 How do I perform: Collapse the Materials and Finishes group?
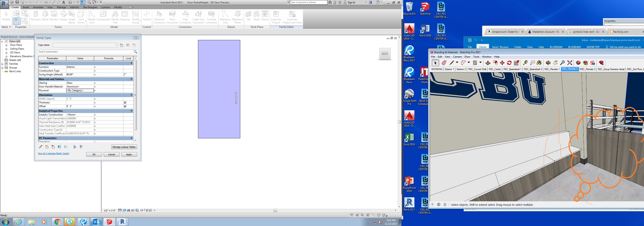(x=131, y=79)
